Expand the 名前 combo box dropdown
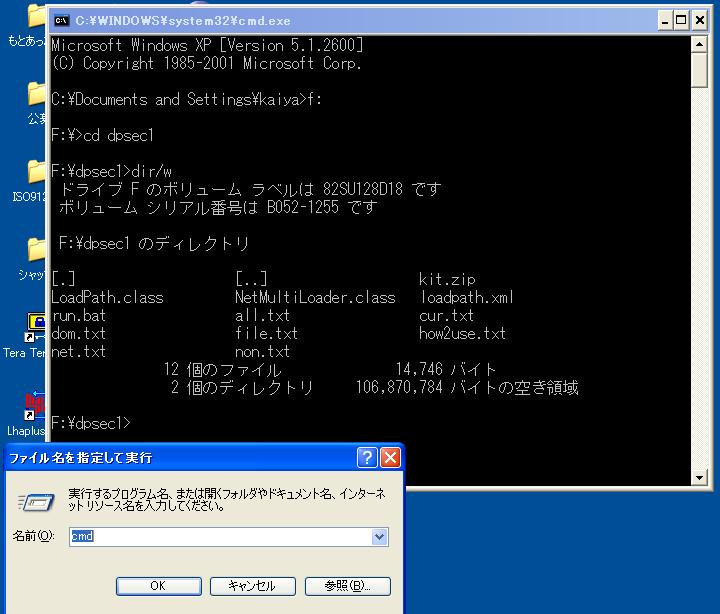Image resolution: width=720 pixels, height=614 pixels. click(x=379, y=536)
